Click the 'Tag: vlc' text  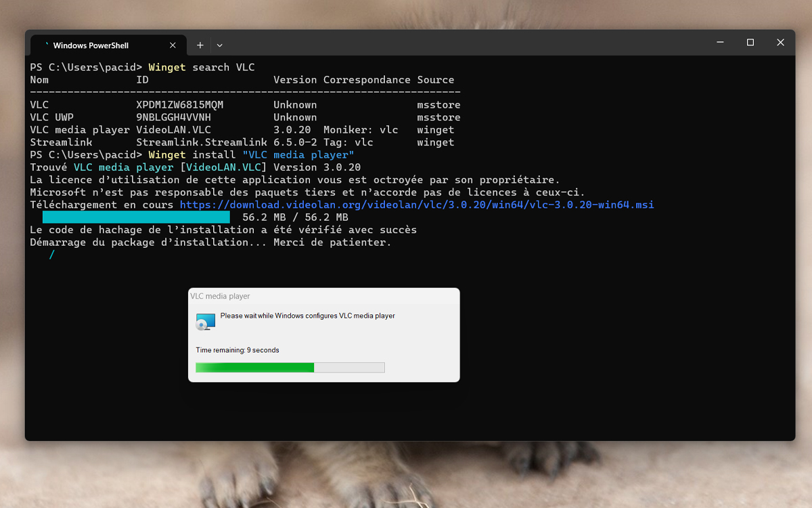348,142
